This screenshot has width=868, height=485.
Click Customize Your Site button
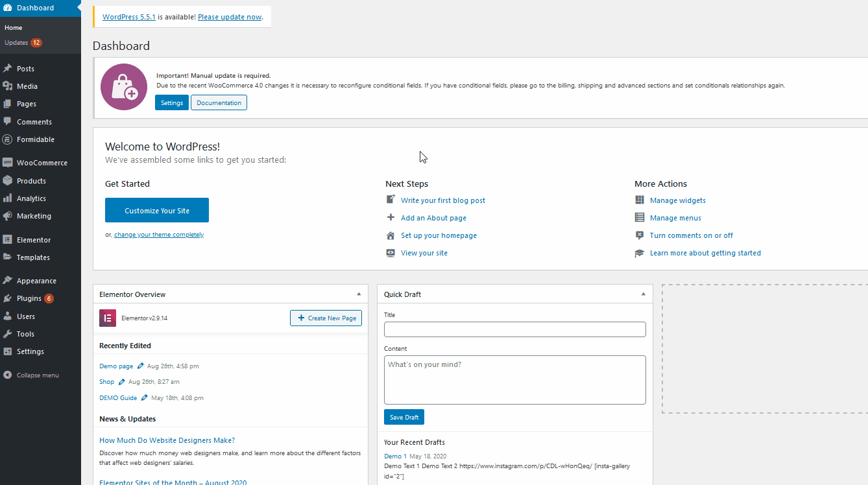157,210
